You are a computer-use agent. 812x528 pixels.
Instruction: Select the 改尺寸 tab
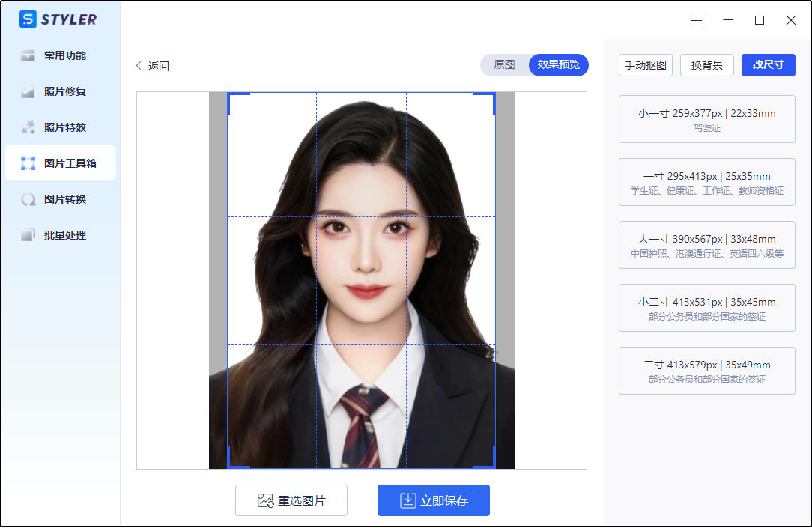coord(769,65)
